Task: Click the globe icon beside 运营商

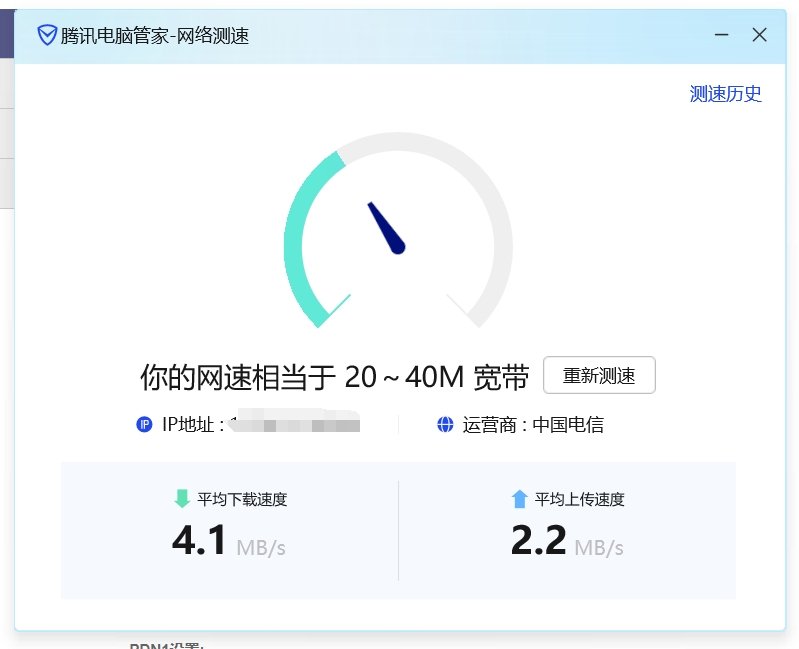Action: (x=445, y=425)
